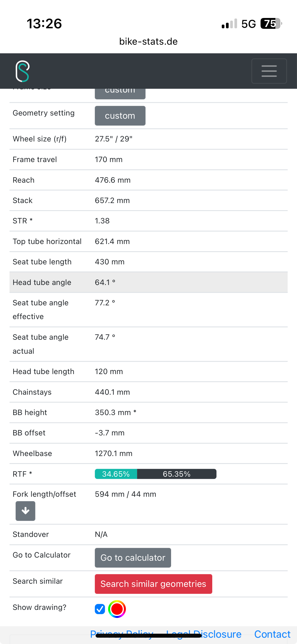The width and height of the screenshot is (297, 644).
Task: Open the drawing color picker circle
Action: tap(117, 609)
